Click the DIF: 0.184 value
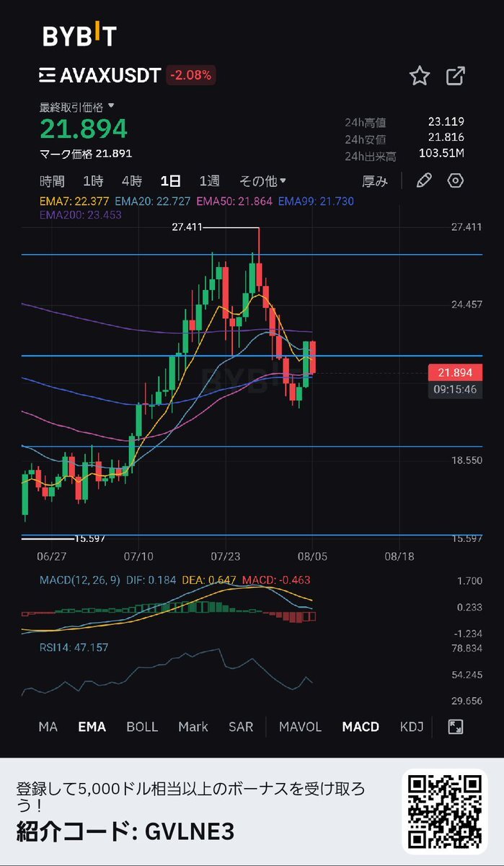504x866 pixels. point(151,579)
